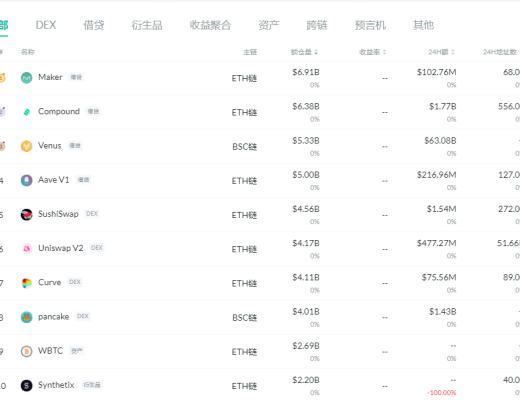
Task: Click the DEX tag beside Curve
Action: point(75,282)
